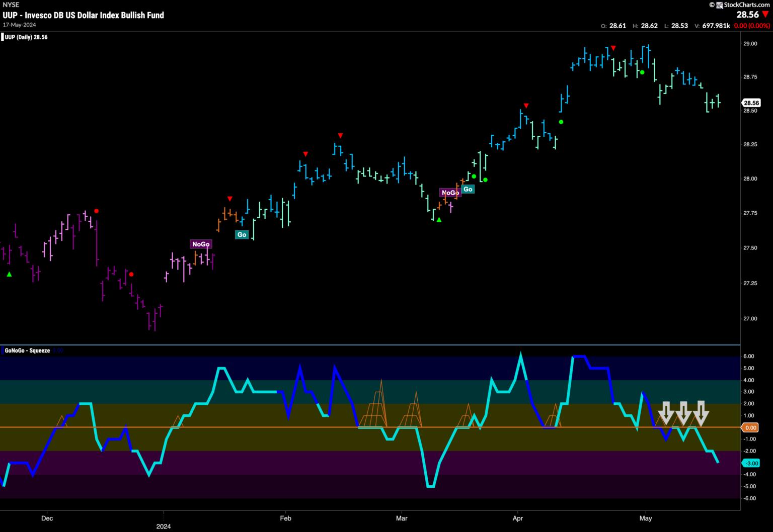
Task: Click the rightmost gray down arrow in the Squeeze panel
Action: click(701, 412)
